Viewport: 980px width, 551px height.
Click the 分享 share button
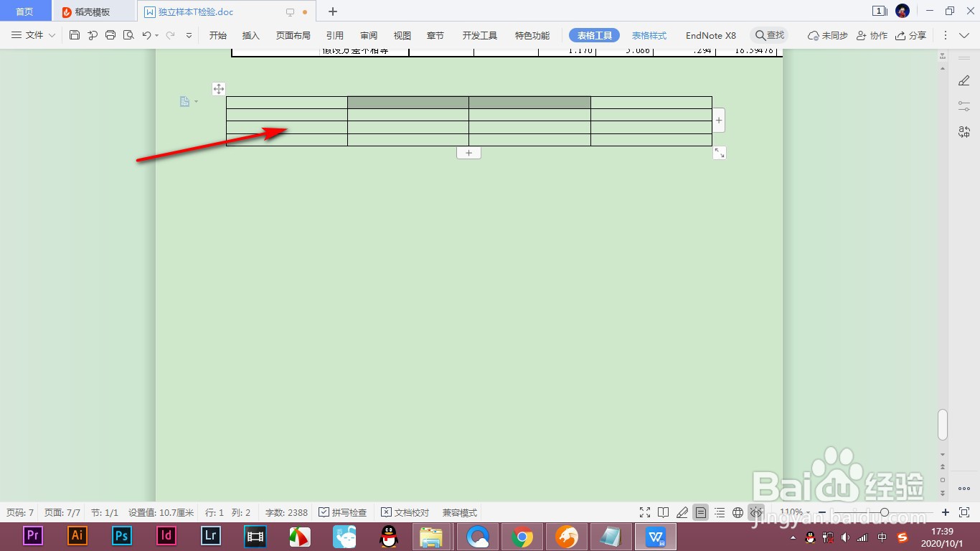pos(910,35)
